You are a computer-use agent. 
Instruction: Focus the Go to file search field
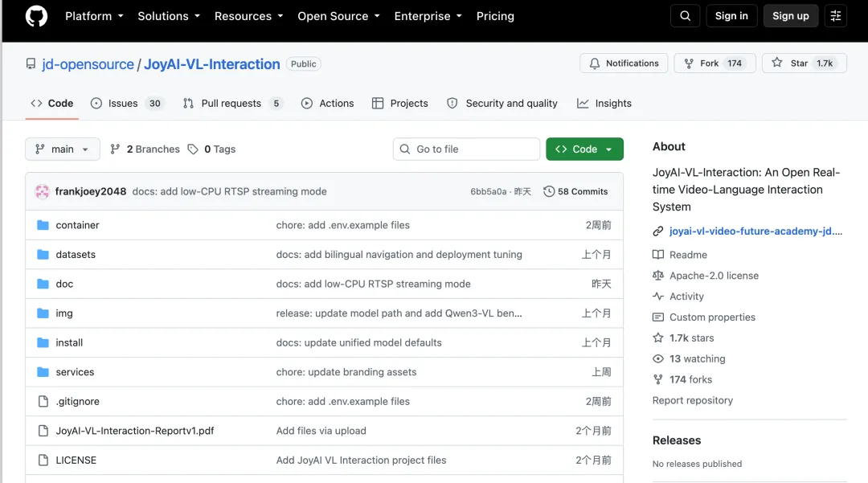(466, 149)
